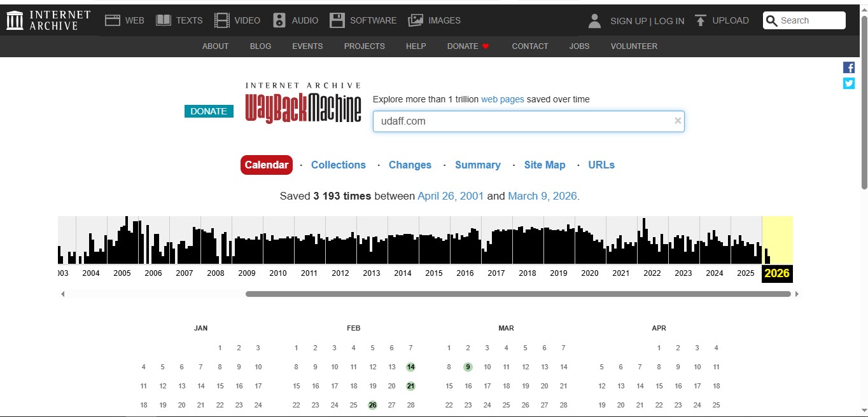This screenshot has width=868, height=417.
Task: Click the magnifier icon in Search box
Action: tap(772, 20)
